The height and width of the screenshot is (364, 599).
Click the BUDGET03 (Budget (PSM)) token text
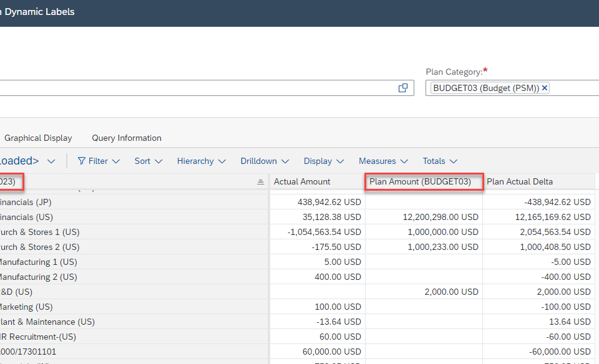pos(486,88)
